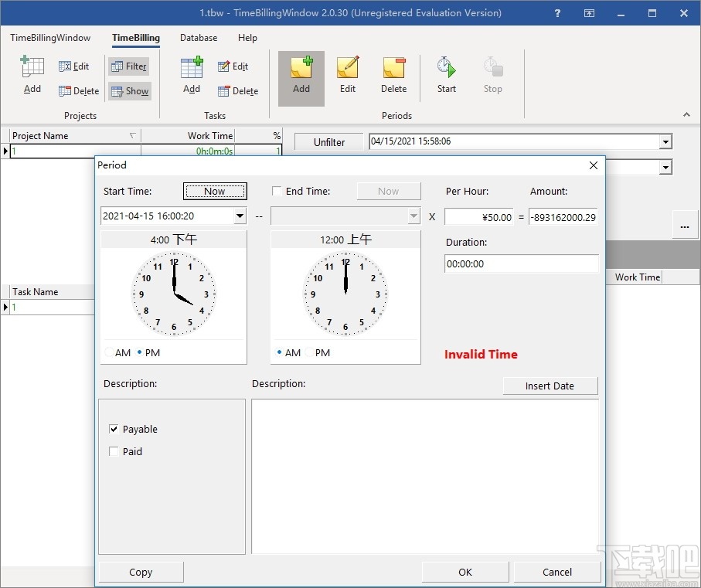Enable the End Time checkbox
Image resolution: width=701 pixels, height=588 pixels.
tap(277, 192)
